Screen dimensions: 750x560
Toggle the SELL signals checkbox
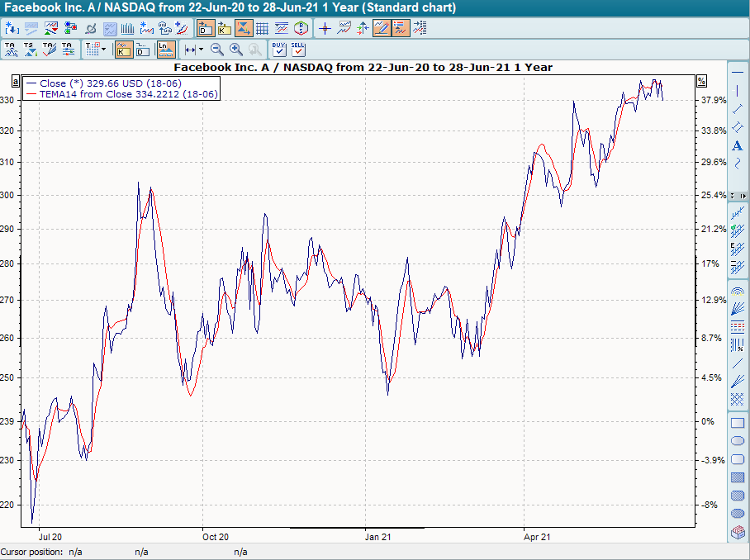[x=298, y=50]
